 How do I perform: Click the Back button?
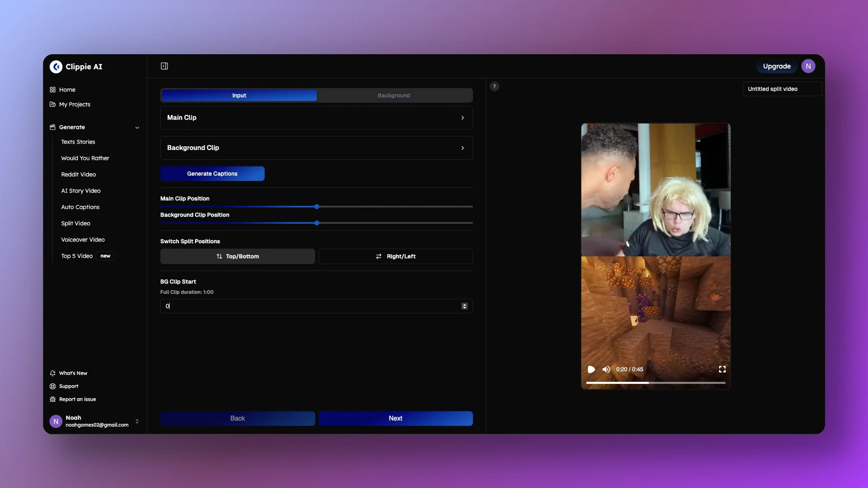coord(238,418)
